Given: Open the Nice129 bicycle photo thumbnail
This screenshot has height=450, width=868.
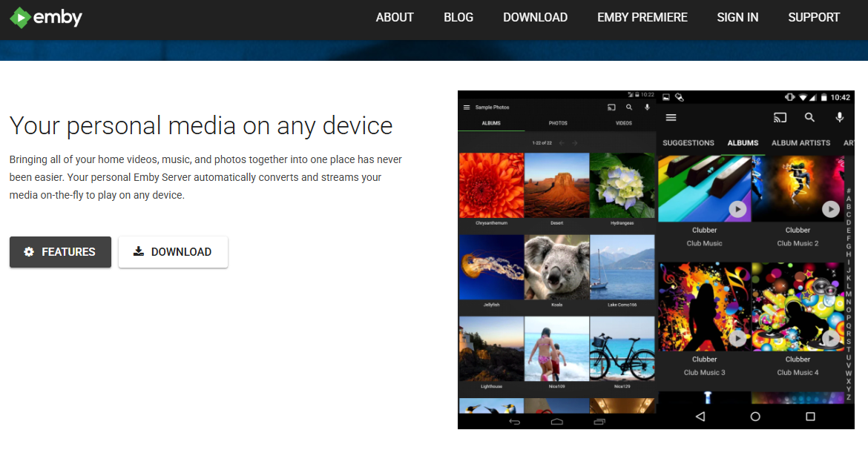Looking at the screenshot, I should 622,348.
